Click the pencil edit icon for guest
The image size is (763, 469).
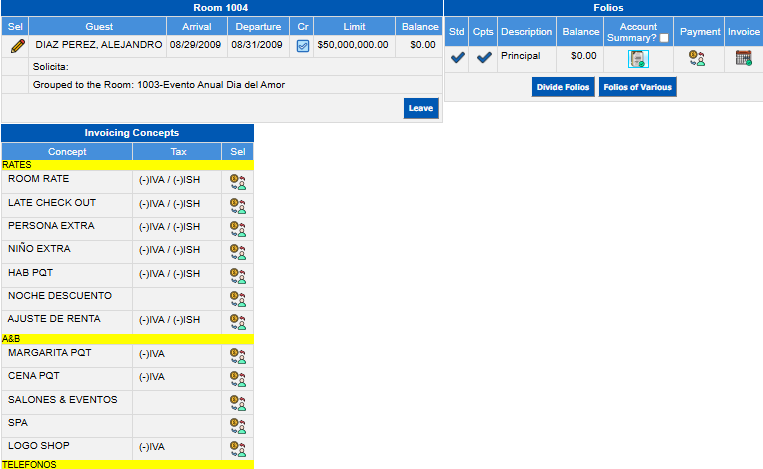click(17, 45)
